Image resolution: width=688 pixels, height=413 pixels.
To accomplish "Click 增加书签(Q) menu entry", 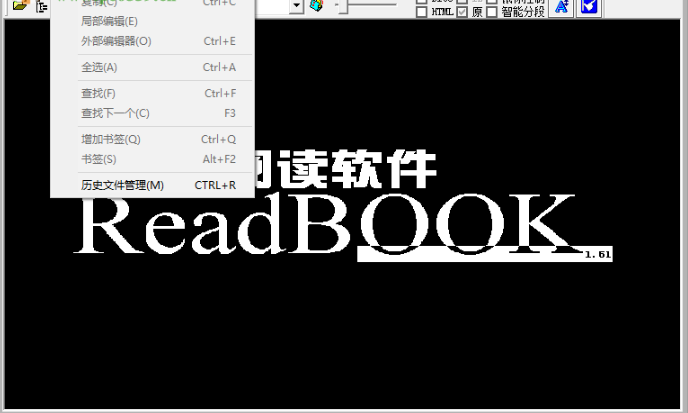I will pos(111,139).
